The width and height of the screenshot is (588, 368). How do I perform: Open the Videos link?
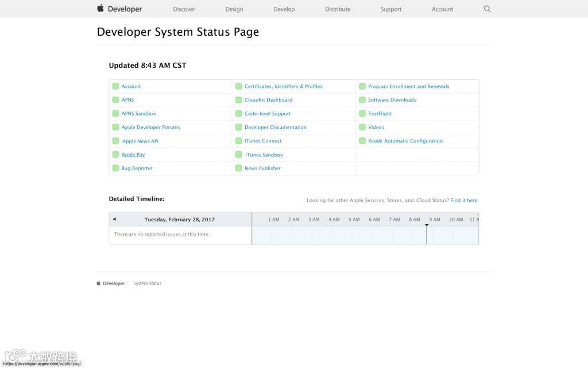pos(376,127)
